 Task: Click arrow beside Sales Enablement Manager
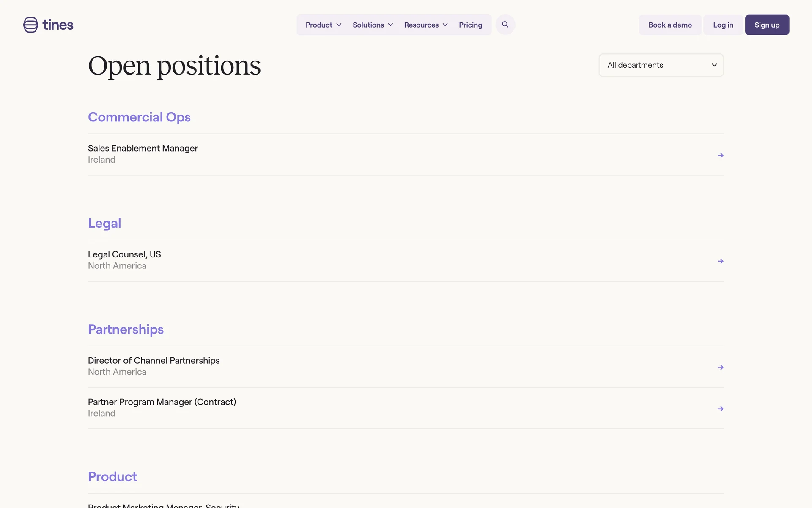click(720, 155)
